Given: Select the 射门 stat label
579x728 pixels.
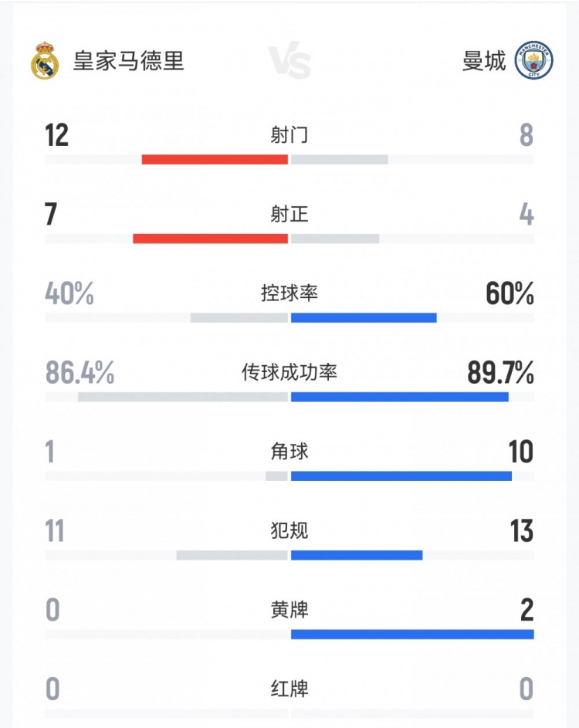Looking at the screenshot, I should pos(289,135).
